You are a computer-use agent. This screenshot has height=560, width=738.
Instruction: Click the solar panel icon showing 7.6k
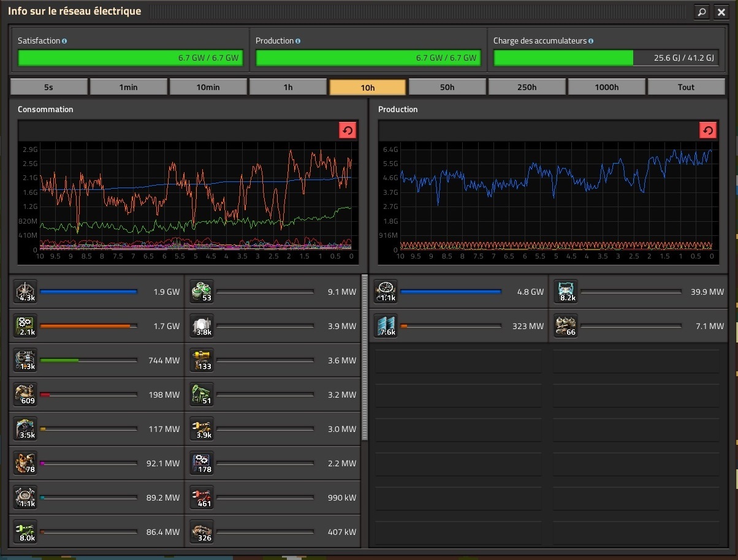click(x=386, y=327)
